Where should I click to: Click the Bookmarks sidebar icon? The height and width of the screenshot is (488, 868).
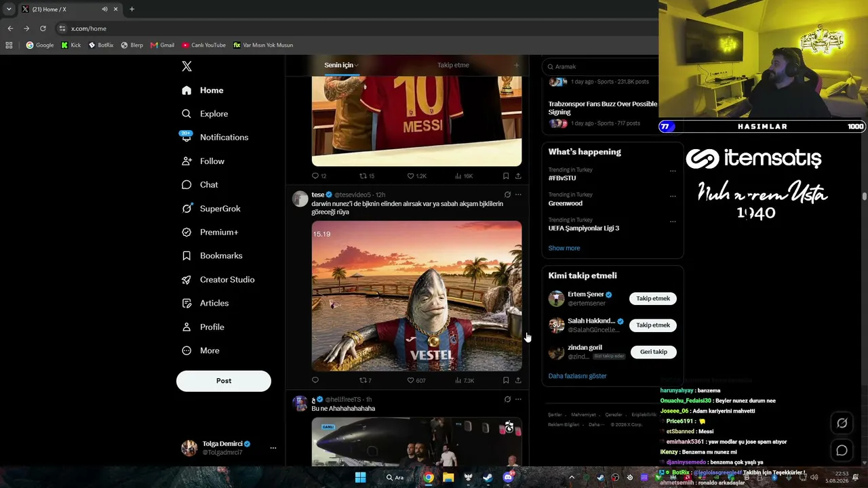pyautogui.click(x=186, y=256)
